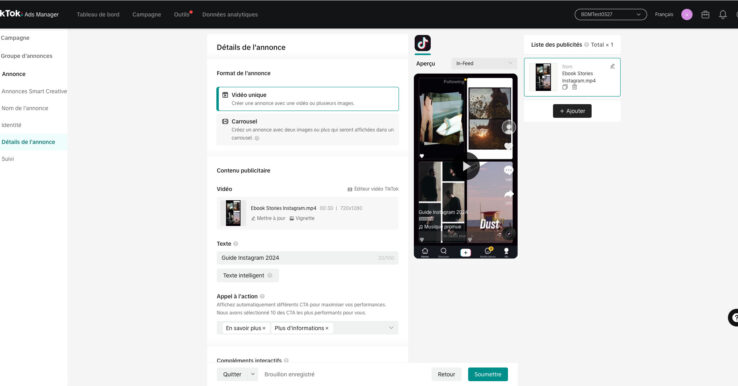The height and width of the screenshot is (386, 738).
Task: Select the Vidéo unique ad format
Action: [308, 99]
